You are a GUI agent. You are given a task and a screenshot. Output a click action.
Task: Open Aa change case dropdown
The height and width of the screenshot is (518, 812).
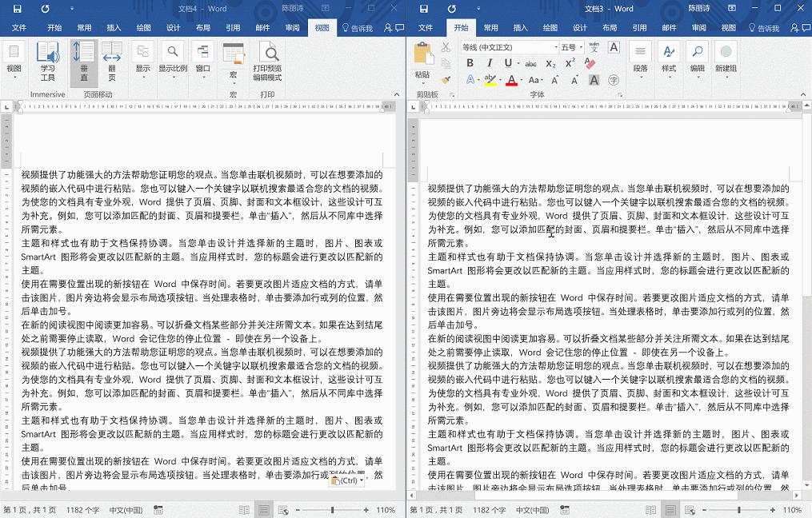click(535, 80)
